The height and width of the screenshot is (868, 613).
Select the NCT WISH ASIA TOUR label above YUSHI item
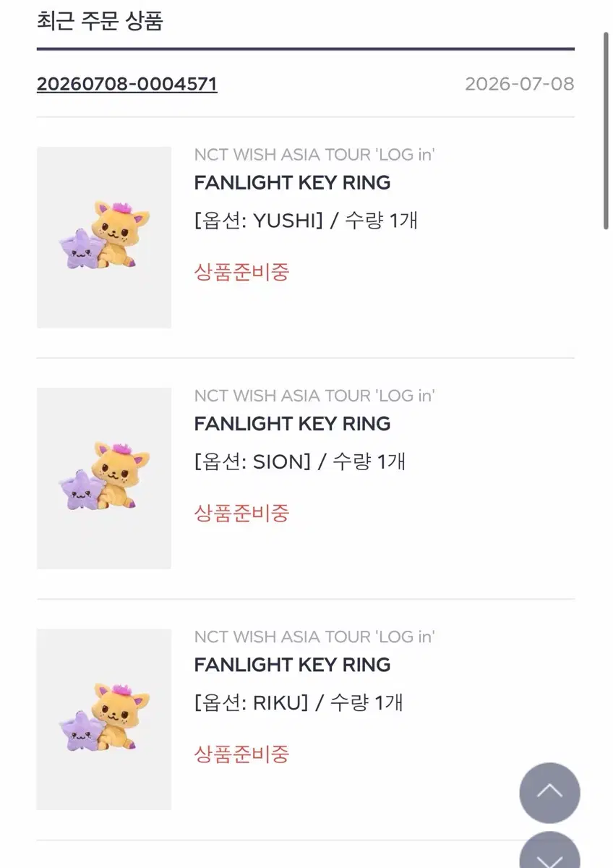314,155
